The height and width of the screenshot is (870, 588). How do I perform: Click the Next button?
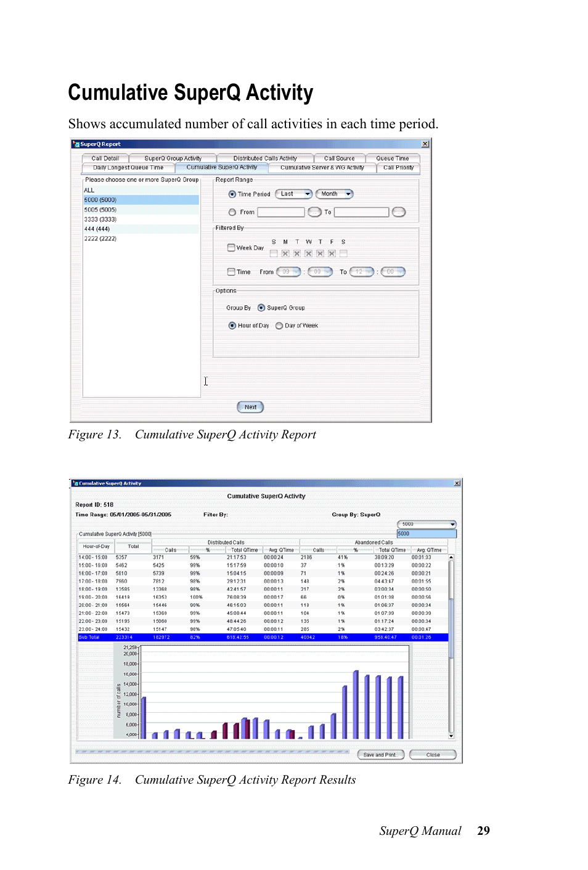coord(250,407)
